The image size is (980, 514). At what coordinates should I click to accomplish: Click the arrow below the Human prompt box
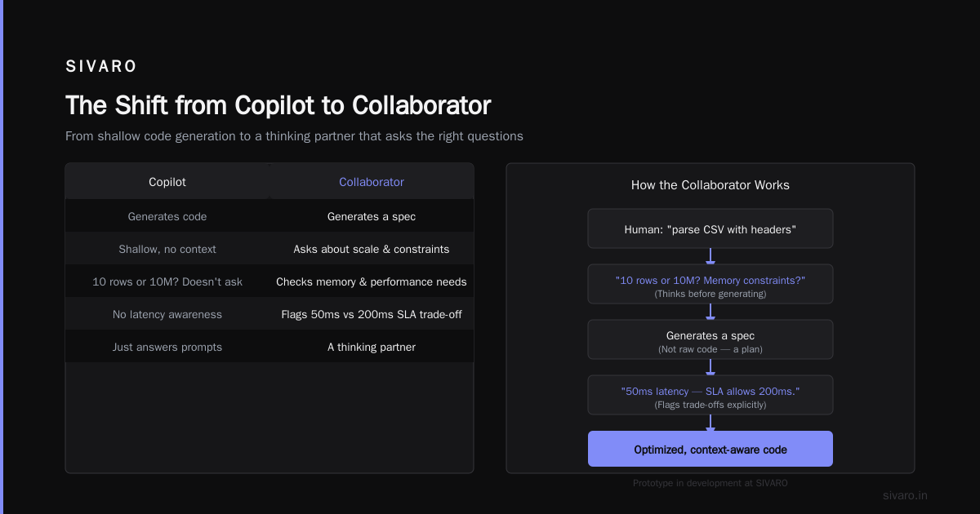[710, 256]
